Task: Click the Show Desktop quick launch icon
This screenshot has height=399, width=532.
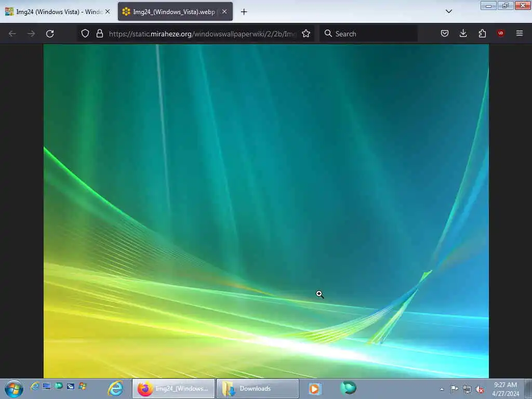Action: click(47, 386)
